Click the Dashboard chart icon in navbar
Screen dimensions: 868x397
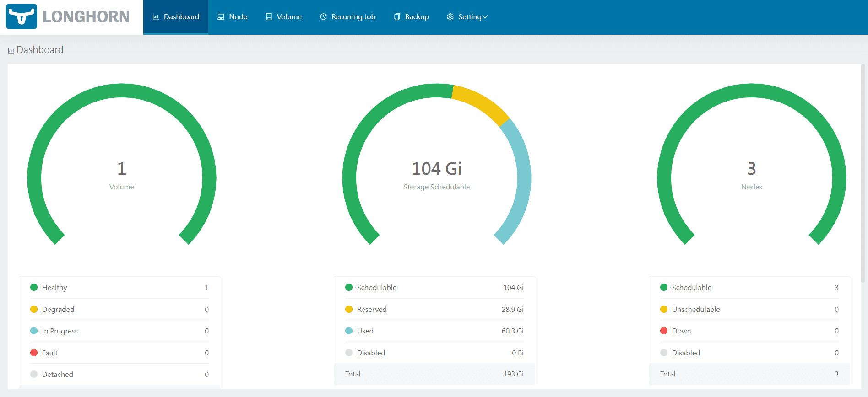tap(156, 17)
